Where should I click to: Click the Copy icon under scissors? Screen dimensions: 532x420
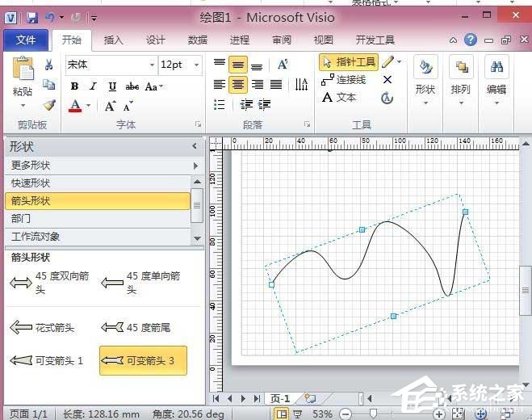point(49,85)
